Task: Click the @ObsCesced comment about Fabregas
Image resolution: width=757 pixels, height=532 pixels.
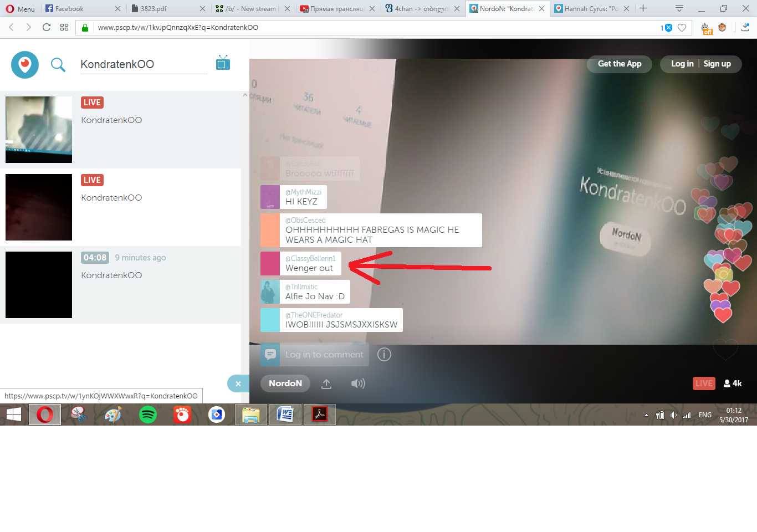Action: [x=371, y=230]
